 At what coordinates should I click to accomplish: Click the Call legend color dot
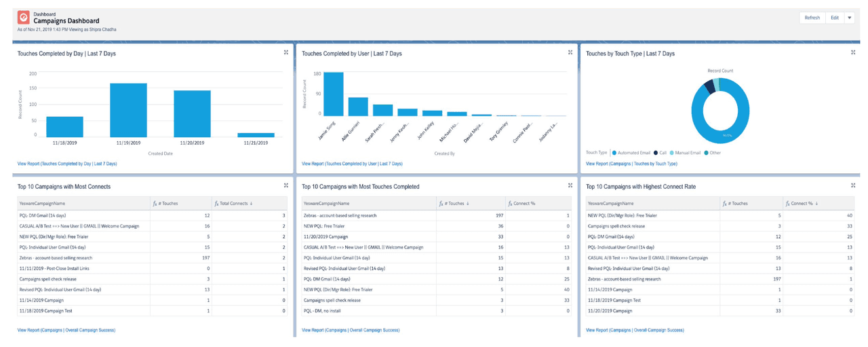pyautogui.click(x=656, y=153)
